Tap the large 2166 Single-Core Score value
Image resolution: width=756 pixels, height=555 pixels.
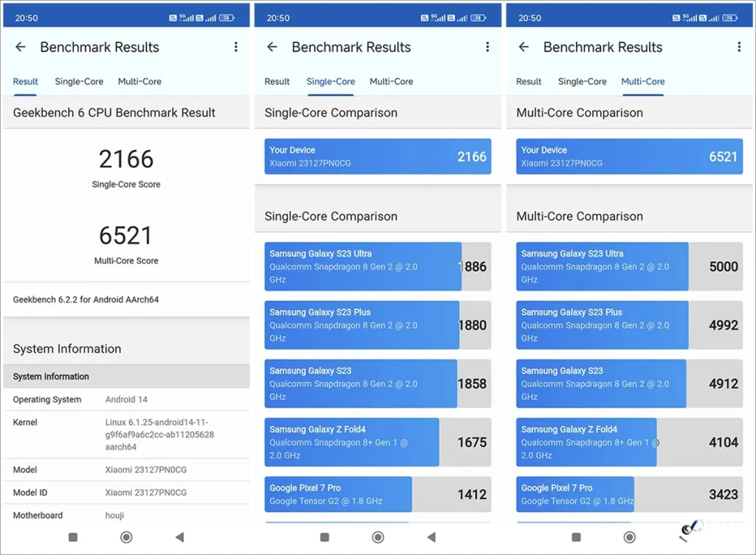click(x=126, y=159)
